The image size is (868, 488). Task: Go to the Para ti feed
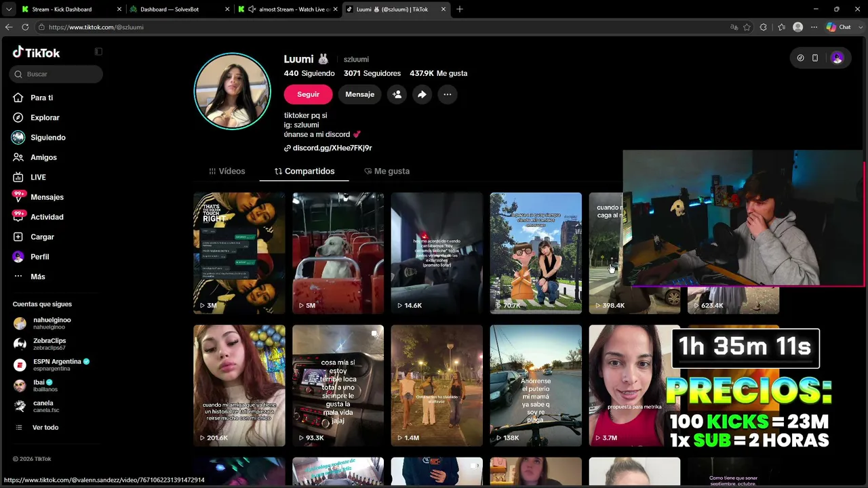[41, 98]
